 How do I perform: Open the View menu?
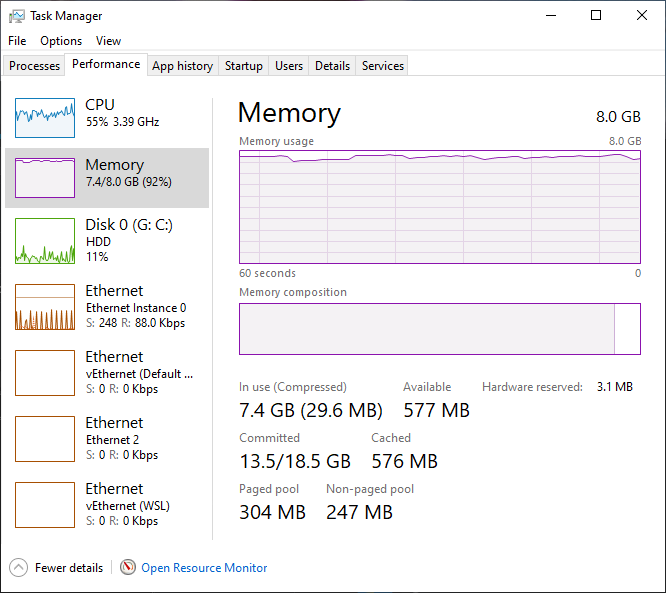108,41
